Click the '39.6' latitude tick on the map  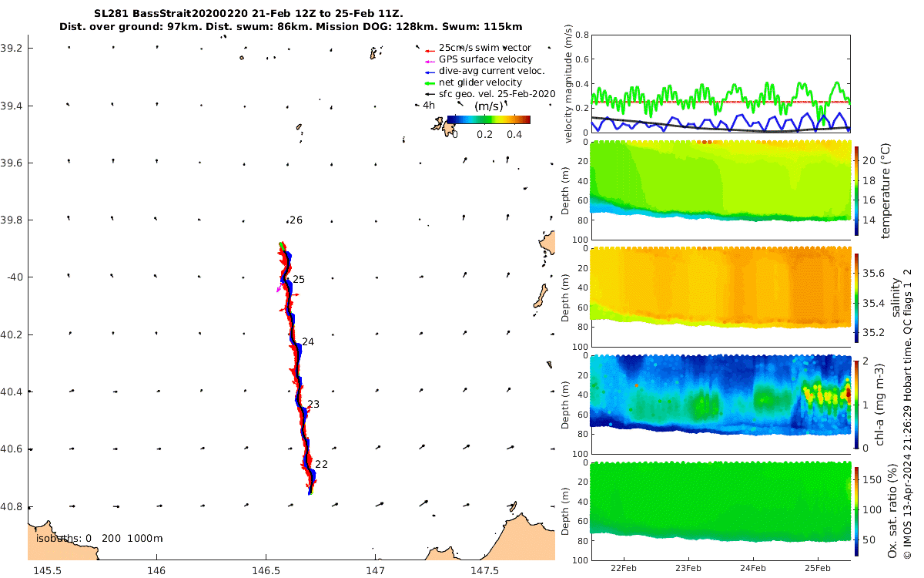(12, 163)
